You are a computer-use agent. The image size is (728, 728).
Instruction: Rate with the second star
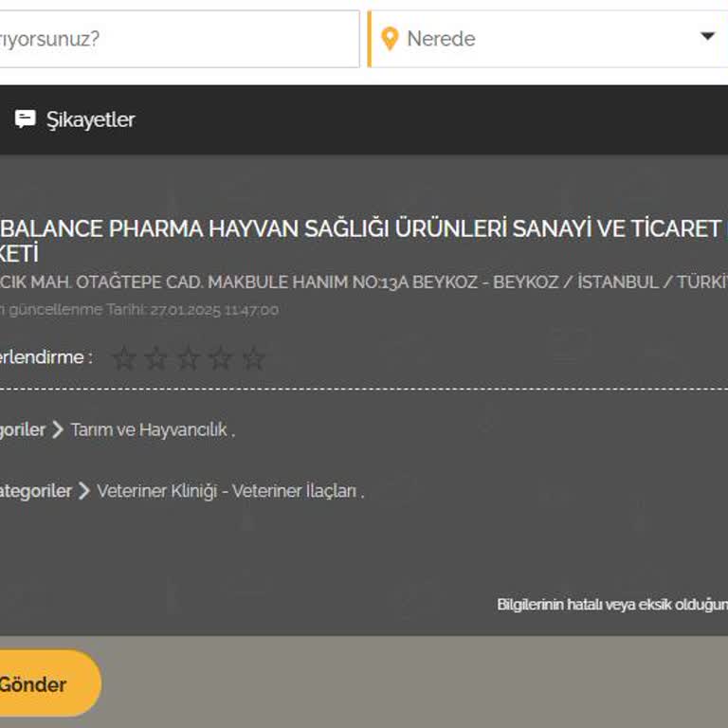pyautogui.click(x=156, y=358)
